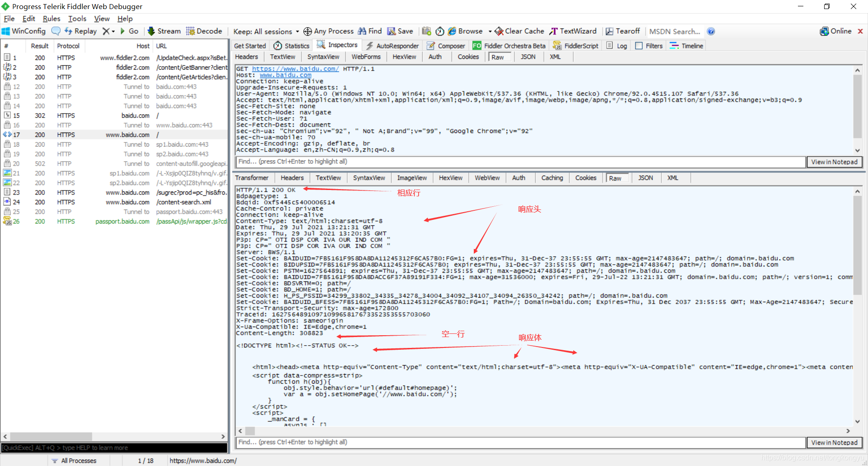Open WinConfig from the toolbar
868x466 pixels.
(x=24, y=31)
